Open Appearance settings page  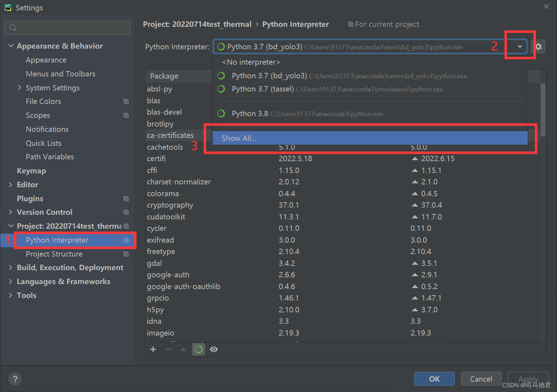pyautogui.click(x=46, y=60)
